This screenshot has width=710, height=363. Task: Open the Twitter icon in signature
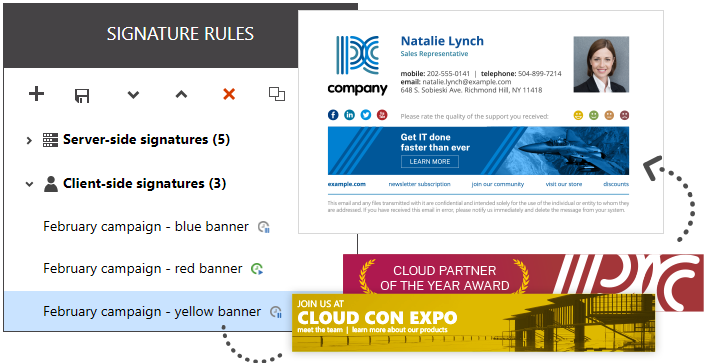pos(366,115)
